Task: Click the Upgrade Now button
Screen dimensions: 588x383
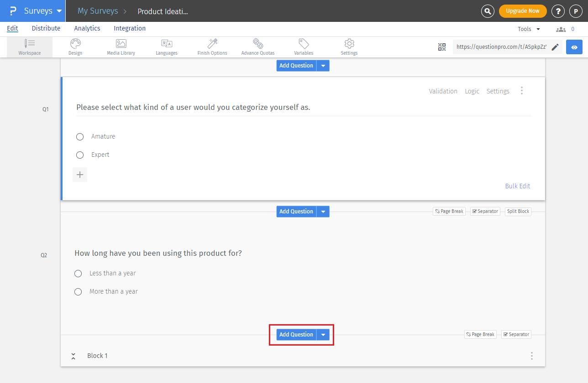Action: coord(523,11)
